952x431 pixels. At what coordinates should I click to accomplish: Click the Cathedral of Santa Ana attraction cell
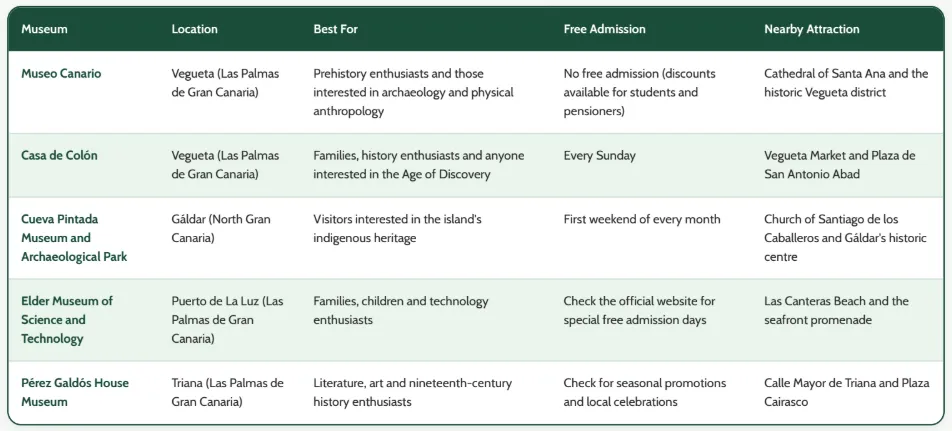point(846,83)
